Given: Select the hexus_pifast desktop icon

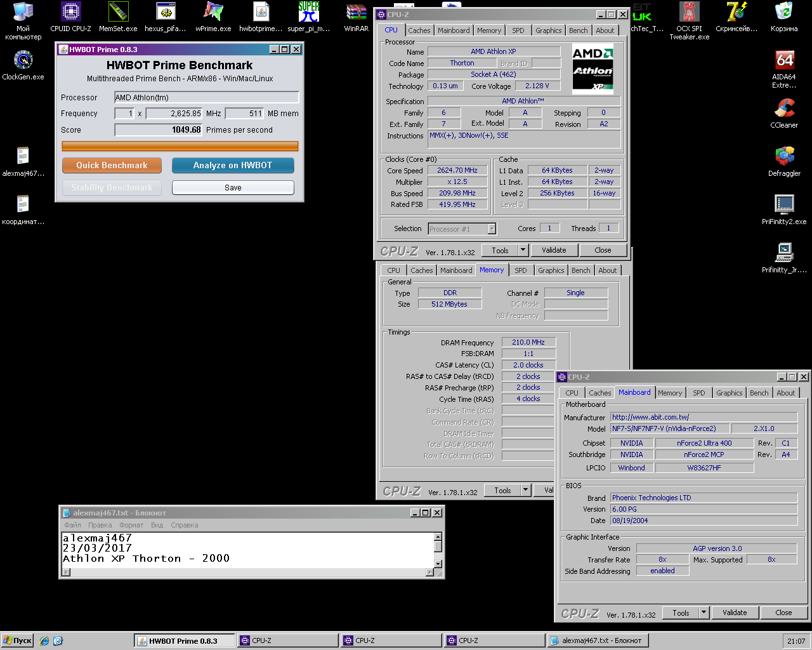Looking at the screenshot, I should (x=166, y=17).
